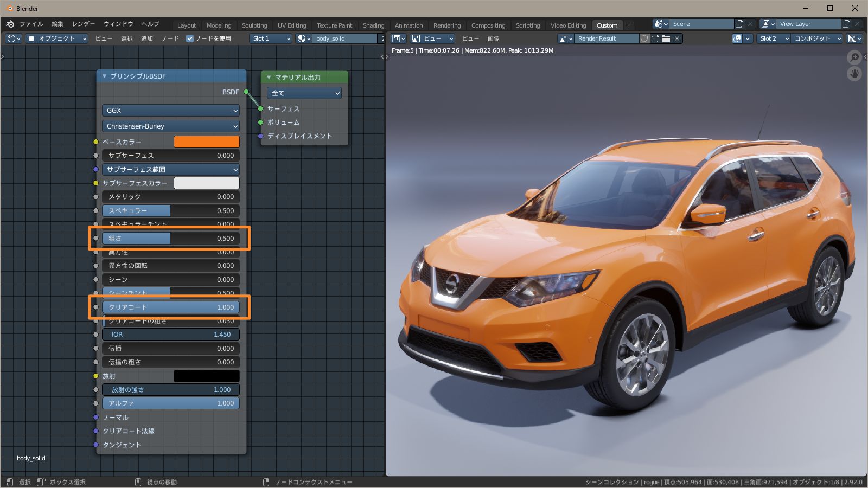The height and width of the screenshot is (488, 868).
Task: Open the node editor type selector icon
Action: point(14,38)
